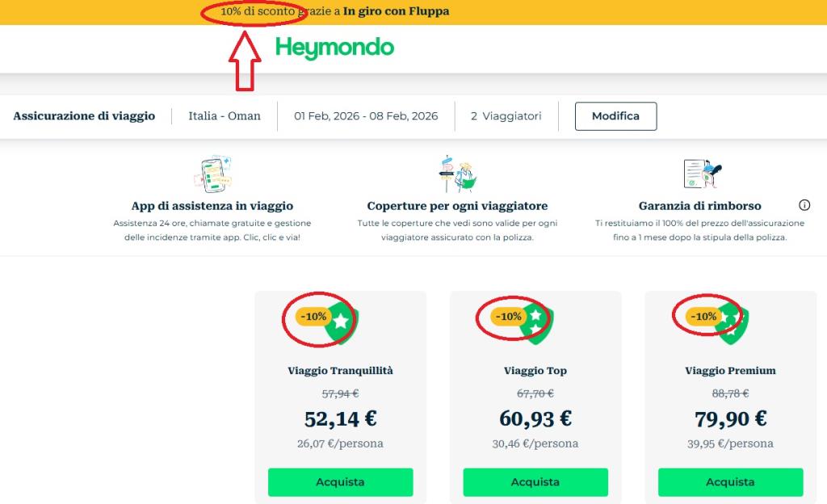Image resolution: width=827 pixels, height=504 pixels.
Task: Select the Viaggio Tranquillità plan title
Action: [x=339, y=370]
